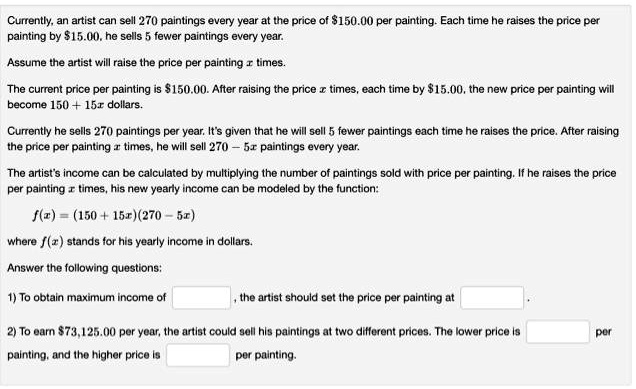Select the 'Assume the artist will raise' sentence

(146, 63)
